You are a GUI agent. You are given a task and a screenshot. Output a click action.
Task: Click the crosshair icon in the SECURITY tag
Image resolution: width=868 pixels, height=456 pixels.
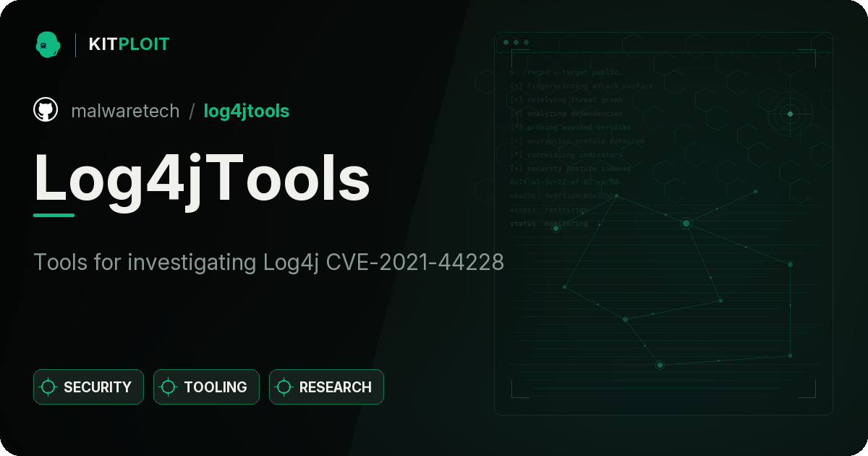48,387
